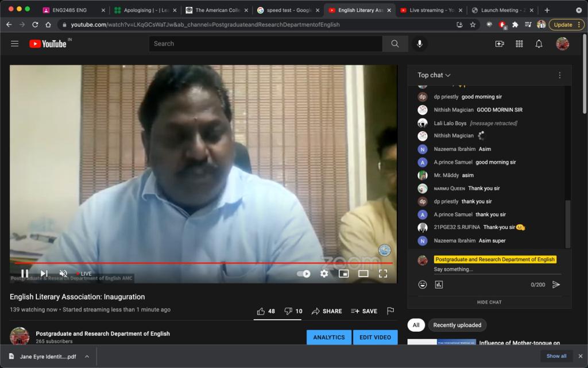588x368 pixels.
Task: Switch to theater mode view
Action: point(363,274)
